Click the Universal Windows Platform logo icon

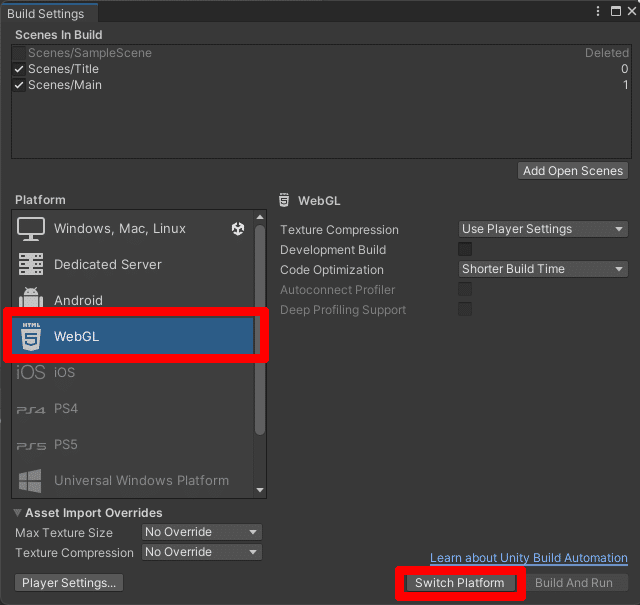[x=30, y=480]
